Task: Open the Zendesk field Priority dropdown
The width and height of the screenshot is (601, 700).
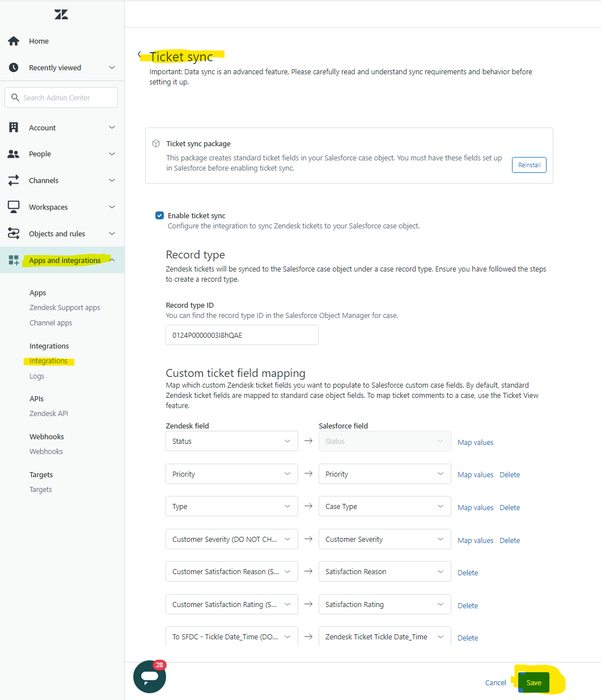Action: click(x=231, y=474)
